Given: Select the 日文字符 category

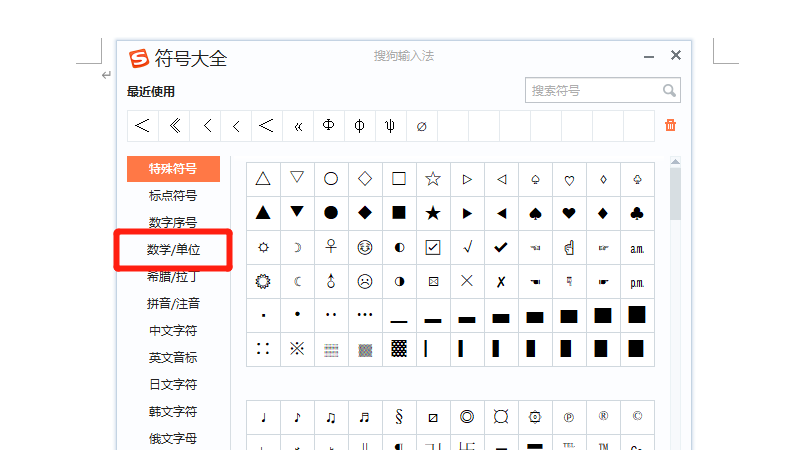Looking at the screenshot, I should 173,384.
